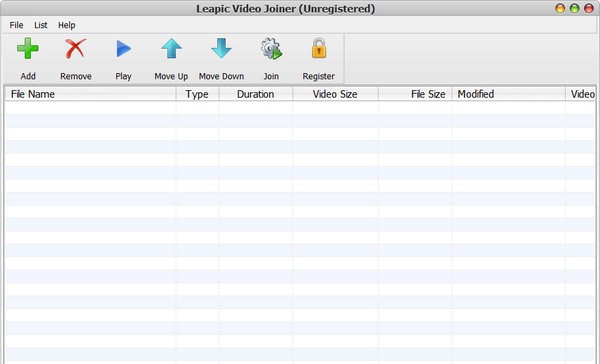600x364 pixels.
Task: Click the blue Play triangle icon
Action: tap(123, 49)
